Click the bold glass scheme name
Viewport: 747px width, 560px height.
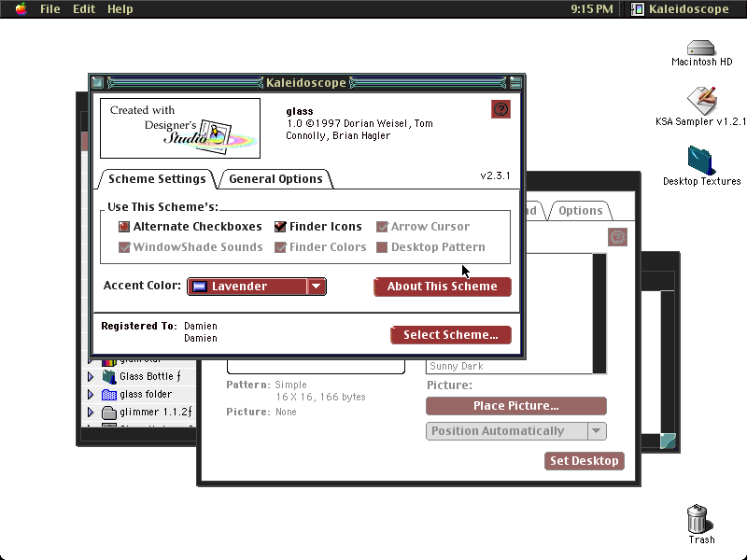299,111
